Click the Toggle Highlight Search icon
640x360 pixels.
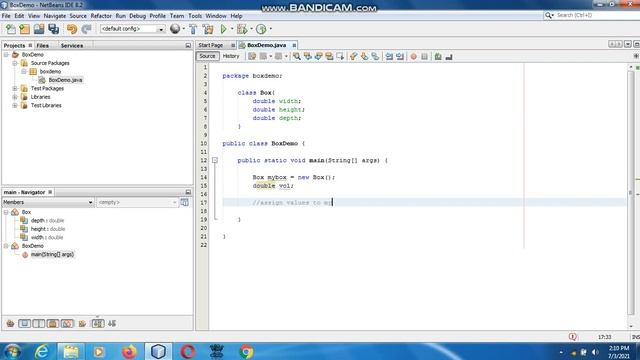coord(329,56)
